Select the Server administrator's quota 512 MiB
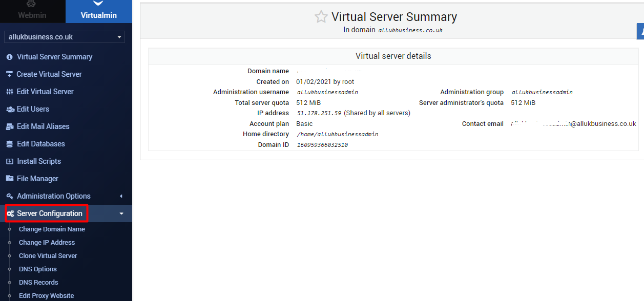 pyautogui.click(x=523, y=103)
